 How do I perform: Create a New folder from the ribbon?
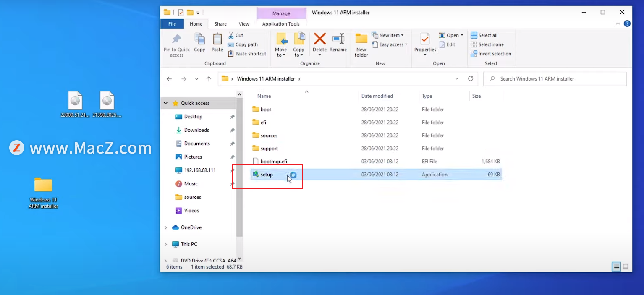pos(361,45)
